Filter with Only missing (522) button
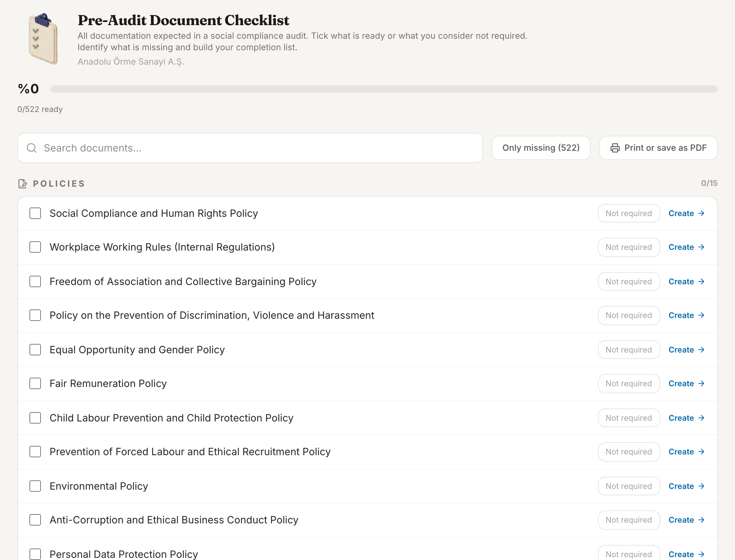The image size is (735, 560). click(541, 148)
